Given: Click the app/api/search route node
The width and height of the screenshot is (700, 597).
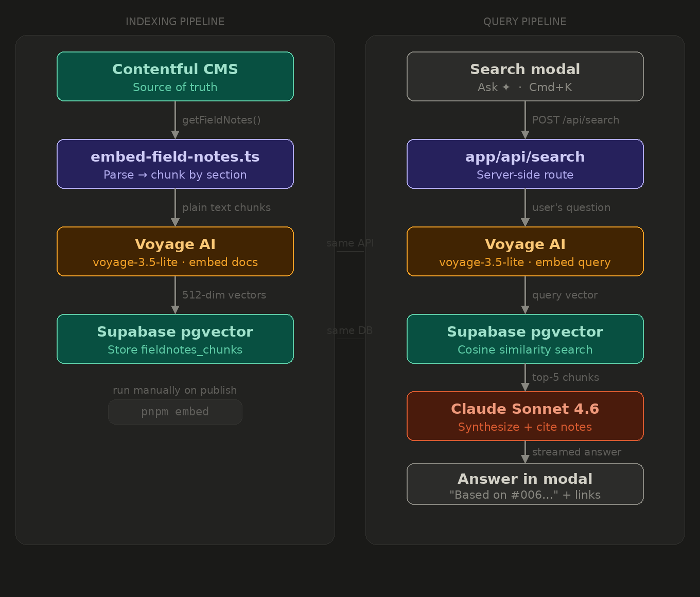Looking at the screenshot, I should coord(525,164).
